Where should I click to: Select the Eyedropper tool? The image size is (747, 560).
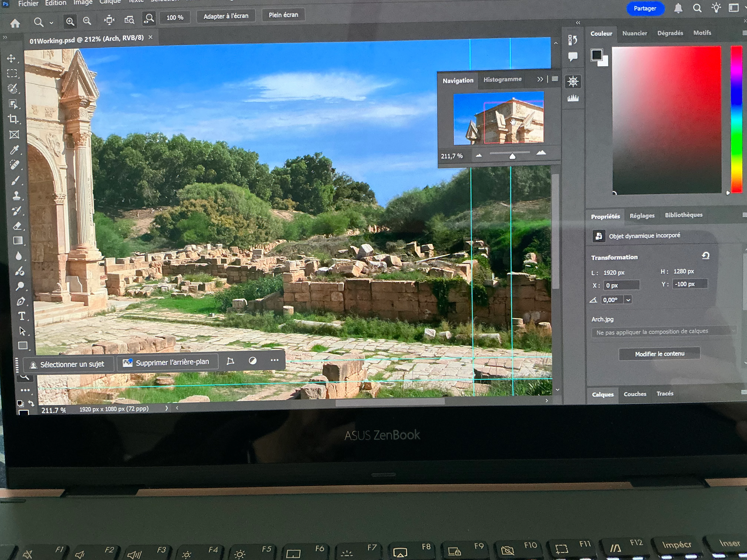(14, 149)
